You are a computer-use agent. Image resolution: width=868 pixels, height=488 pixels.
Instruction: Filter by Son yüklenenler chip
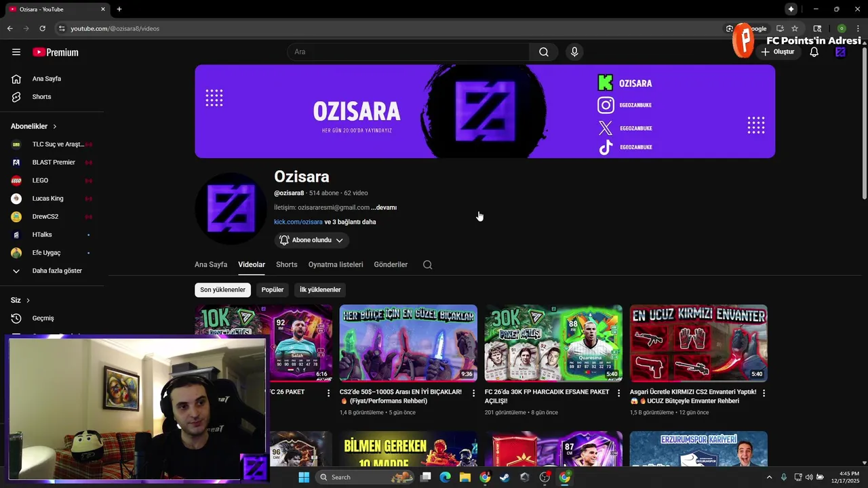tap(222, 289)
